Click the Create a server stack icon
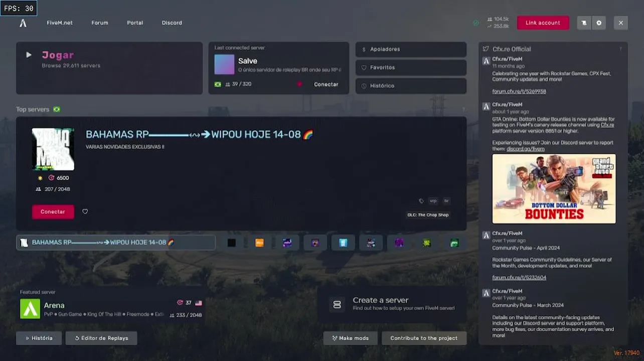 [x=337, y=304]
